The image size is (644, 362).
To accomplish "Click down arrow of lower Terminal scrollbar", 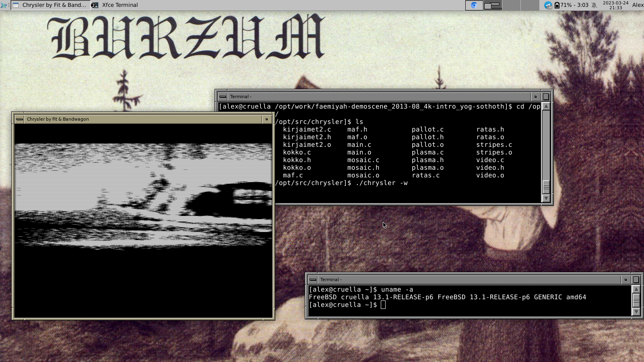I will pos(636,312).
